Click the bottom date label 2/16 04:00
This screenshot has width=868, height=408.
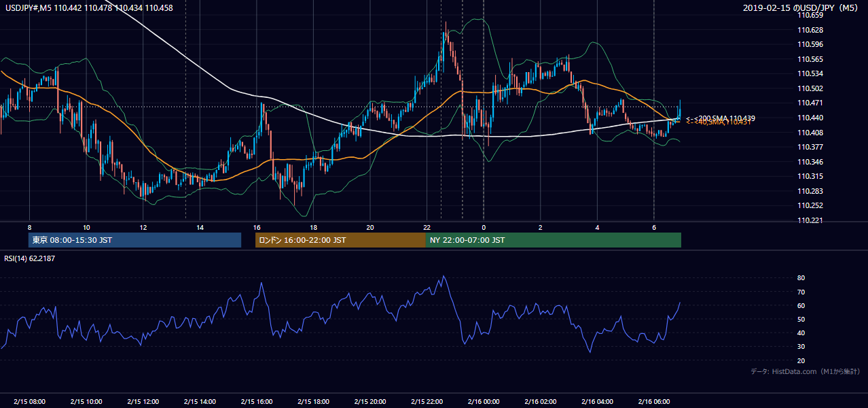597,402
